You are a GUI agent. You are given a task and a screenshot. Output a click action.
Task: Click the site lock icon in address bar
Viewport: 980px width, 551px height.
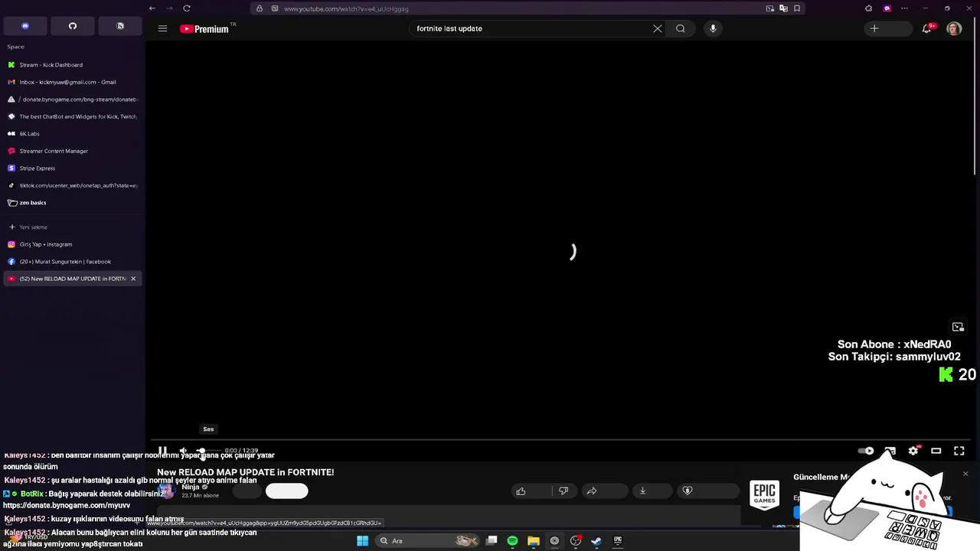point(260,8)
